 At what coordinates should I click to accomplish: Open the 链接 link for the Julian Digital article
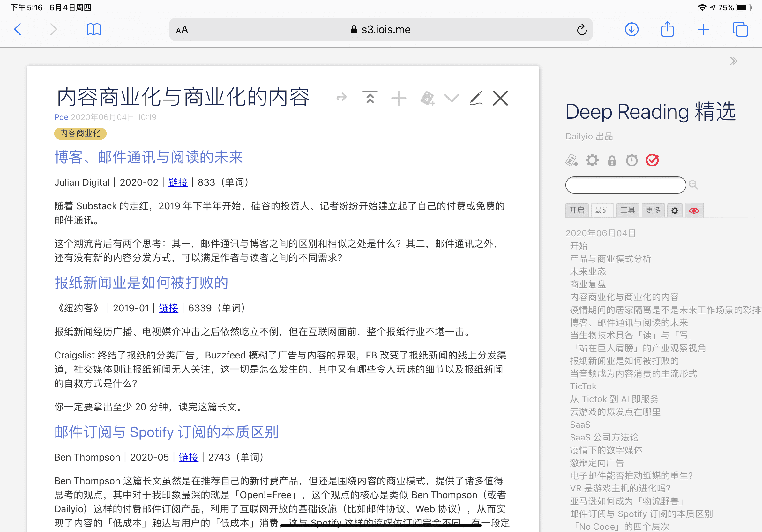[178, 182]
